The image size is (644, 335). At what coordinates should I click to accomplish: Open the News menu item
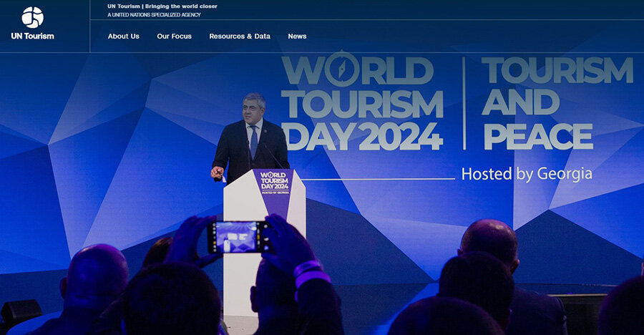pos(298,37)
